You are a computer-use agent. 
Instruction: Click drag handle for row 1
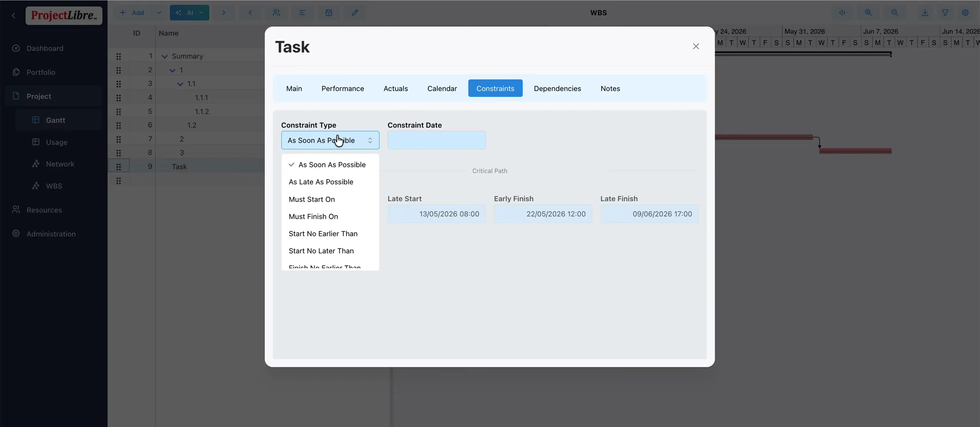click(x=119, y=56)
